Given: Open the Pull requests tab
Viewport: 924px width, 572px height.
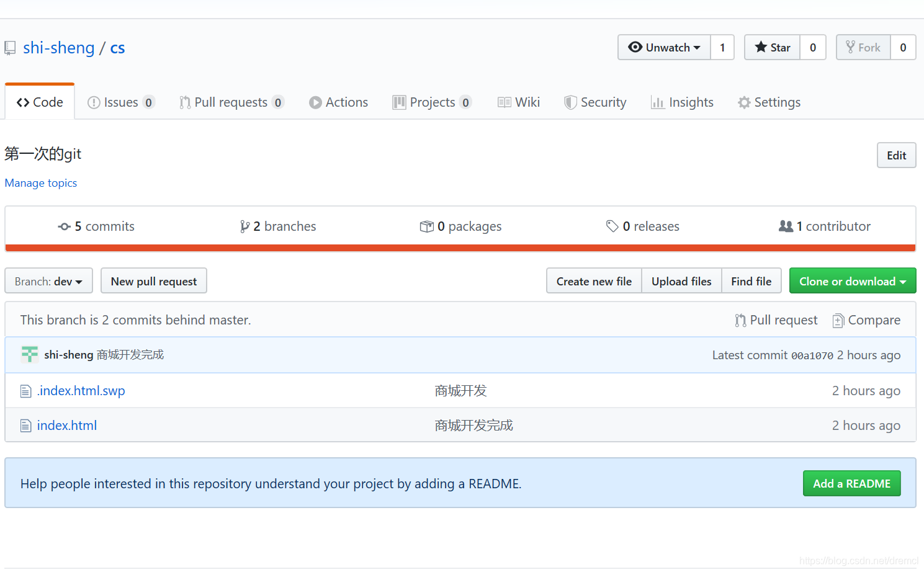Looking at the screenshot, I should [231, 102].
